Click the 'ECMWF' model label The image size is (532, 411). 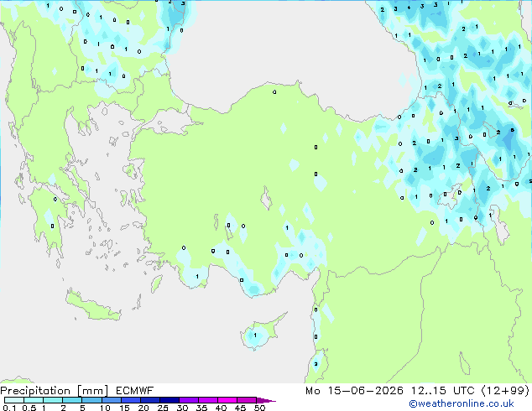[x=135, y=391]
